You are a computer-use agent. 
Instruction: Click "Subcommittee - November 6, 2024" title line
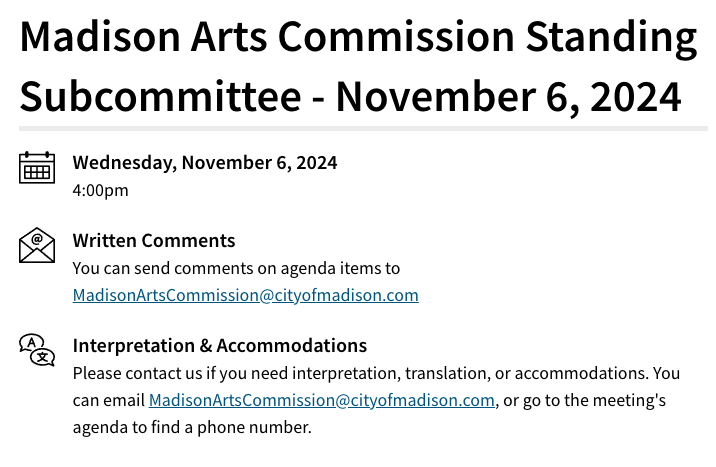350,97
